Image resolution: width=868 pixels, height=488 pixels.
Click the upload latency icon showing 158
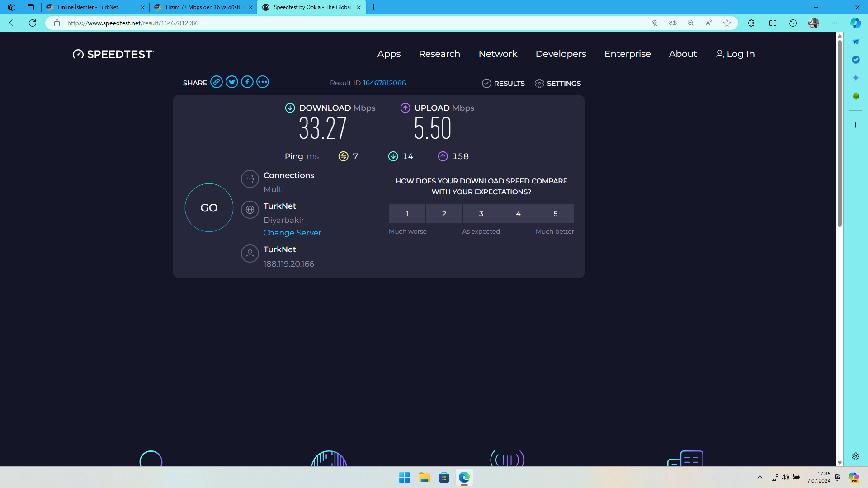pyautogui.click(x=443, y=156)
